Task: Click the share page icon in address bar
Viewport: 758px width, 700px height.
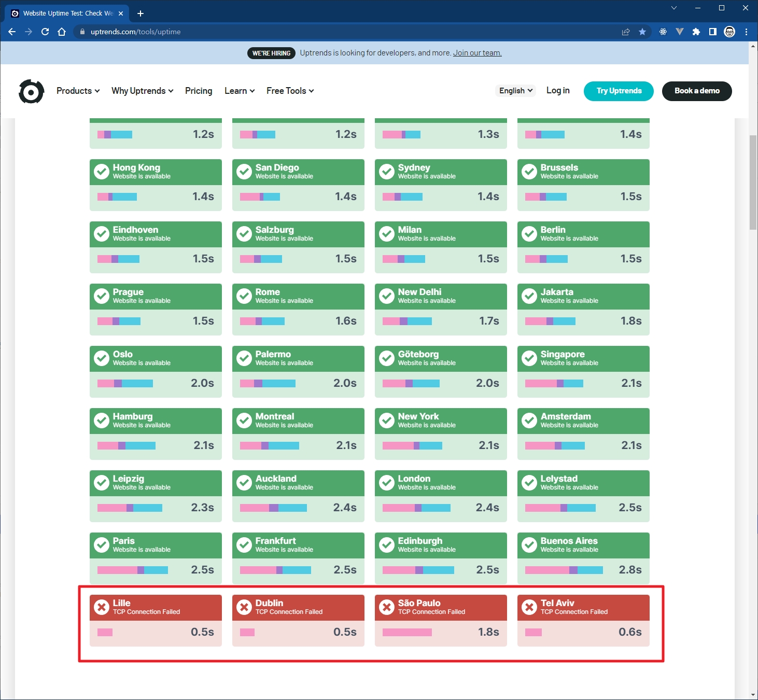Action: (626, 32)
